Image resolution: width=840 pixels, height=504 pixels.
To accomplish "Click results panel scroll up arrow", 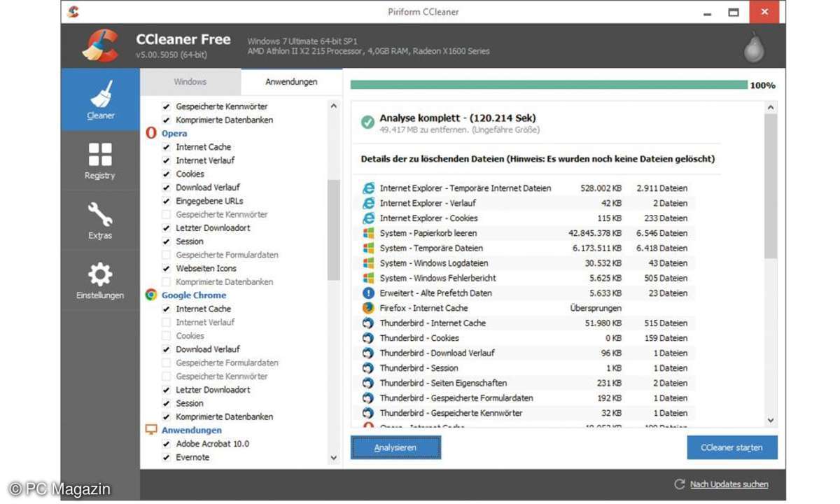I will click(x=771, y=107).
